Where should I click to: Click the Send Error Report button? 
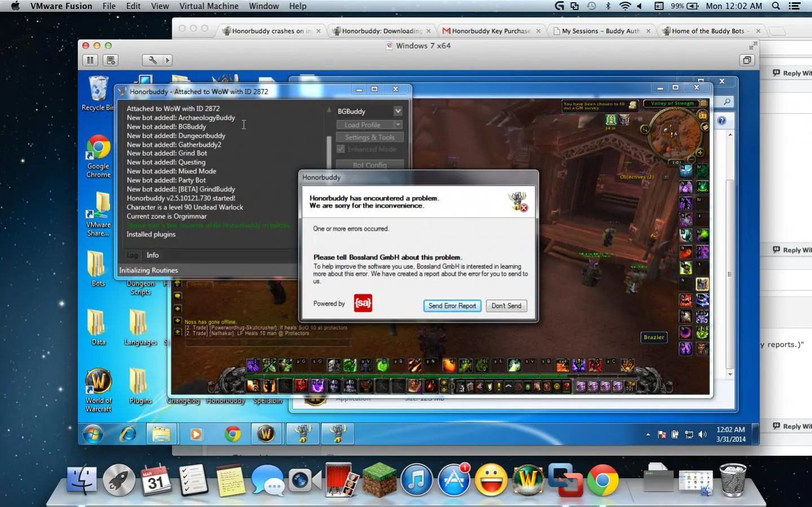452,306
